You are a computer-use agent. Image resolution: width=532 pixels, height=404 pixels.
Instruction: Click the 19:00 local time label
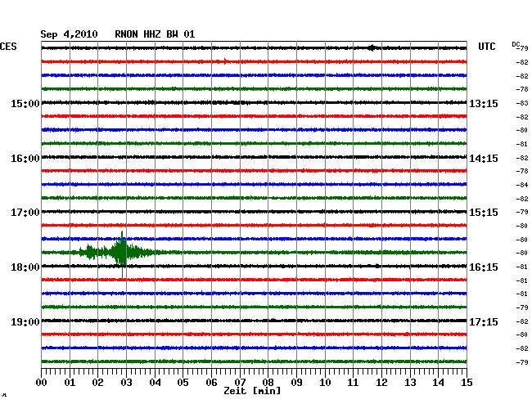point(25,321)
